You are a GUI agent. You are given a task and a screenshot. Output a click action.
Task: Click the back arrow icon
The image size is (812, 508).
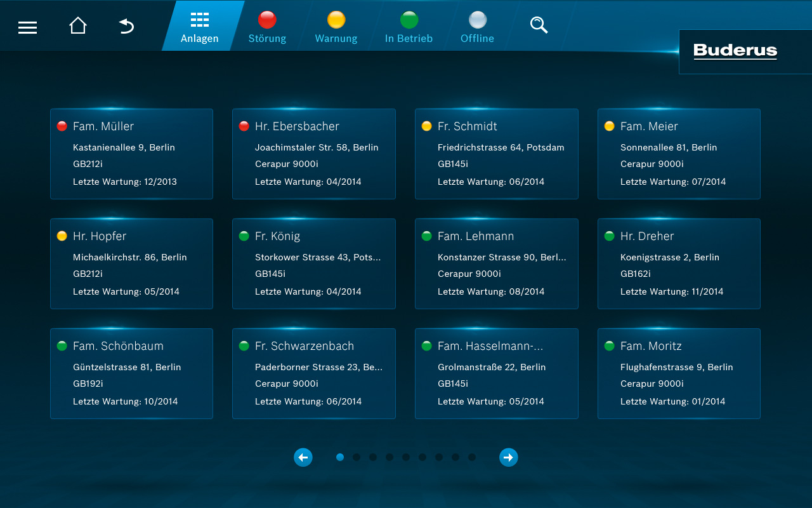(x=127, y=26)
